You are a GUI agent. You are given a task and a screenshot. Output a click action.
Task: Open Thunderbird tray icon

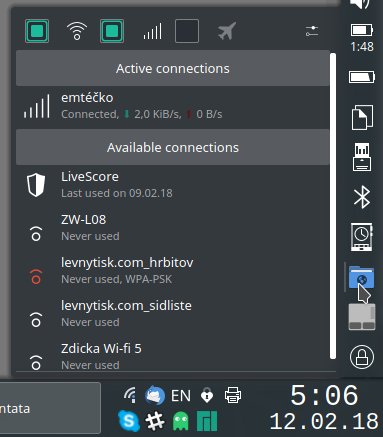[155, 395]
